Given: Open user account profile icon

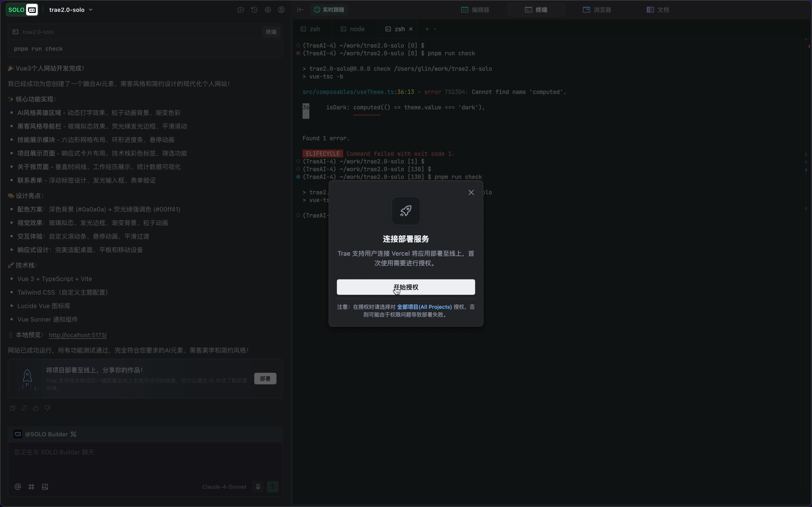Looking at the screenshot, I should 281,10.
